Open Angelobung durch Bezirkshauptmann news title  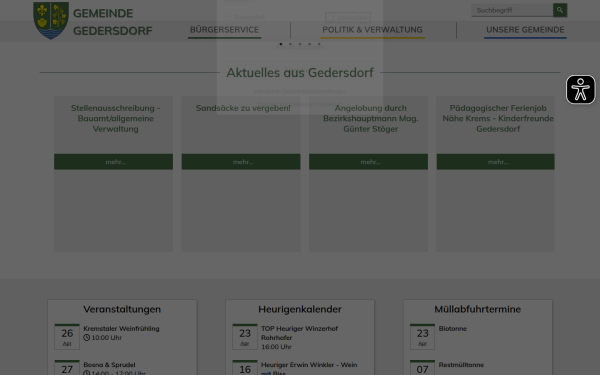click(370, 118)
